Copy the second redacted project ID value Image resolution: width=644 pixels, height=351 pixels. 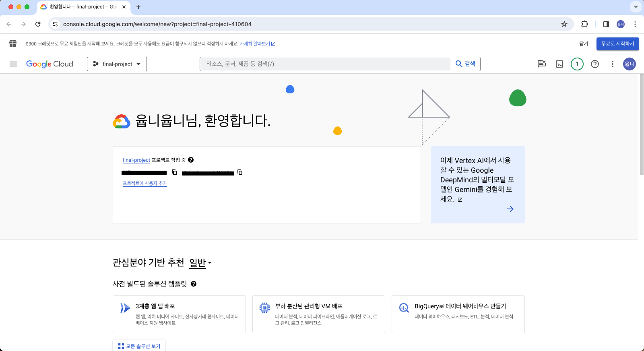240,172
